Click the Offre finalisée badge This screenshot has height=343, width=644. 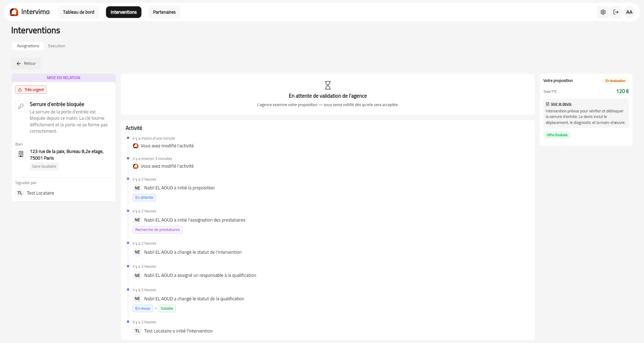click(557, 135)
